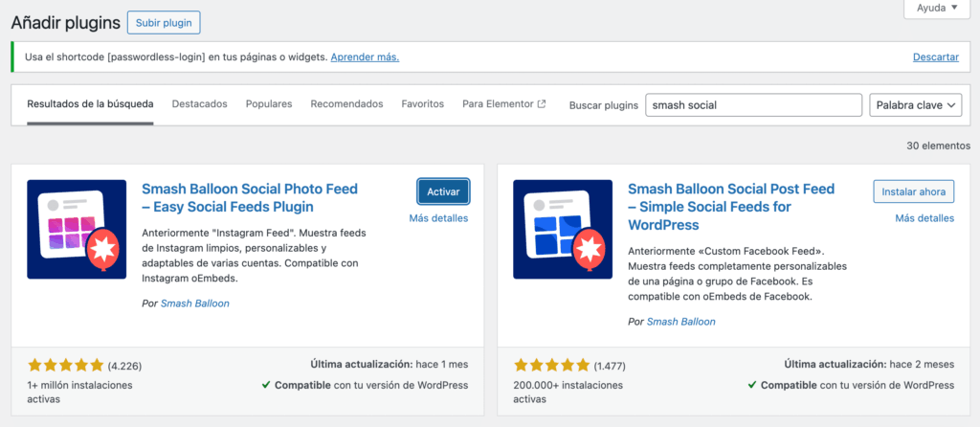Click the external link icon beside Para Elementor
This screenshot has height=427, width=980.
point(542,104)
